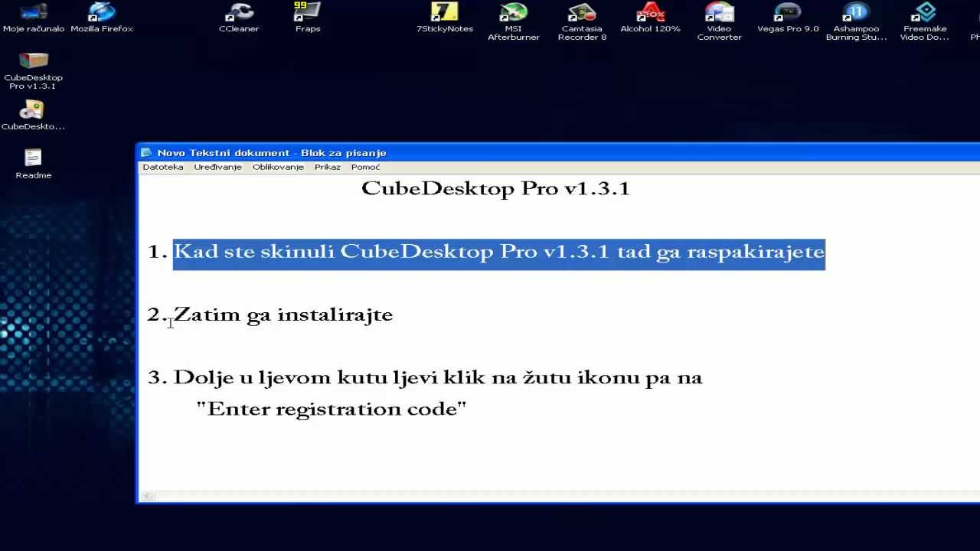Launch Freemake Video Downloader icon

[x=925, y=21]
